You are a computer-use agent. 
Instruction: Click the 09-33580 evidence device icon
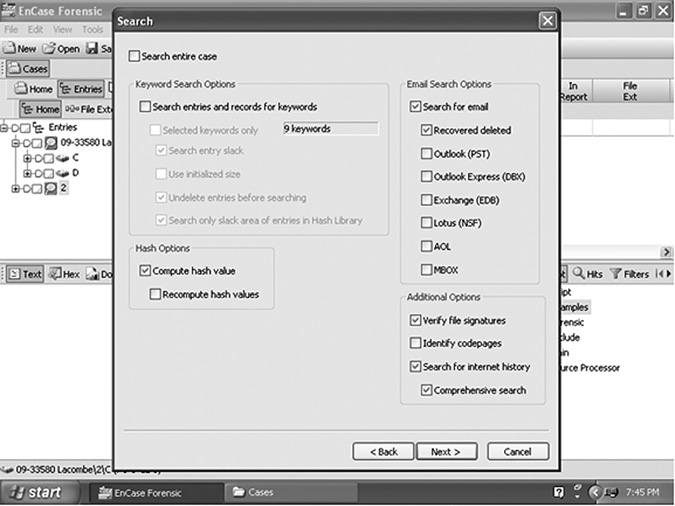(51, 143)
